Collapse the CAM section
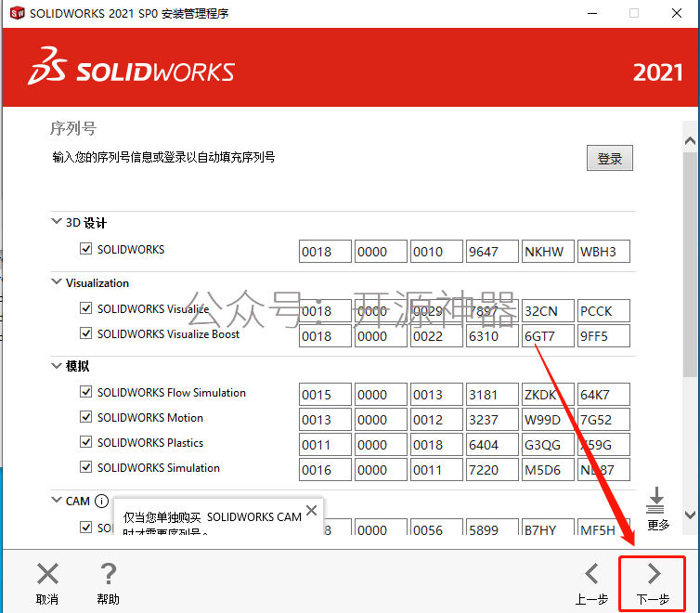The width and height of the screenshot is (700, 613). pyautogui.click(x=57, y=500)
